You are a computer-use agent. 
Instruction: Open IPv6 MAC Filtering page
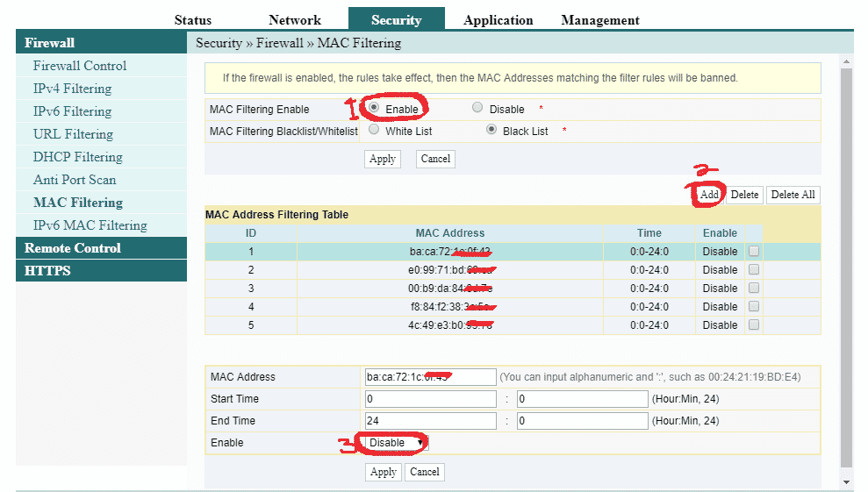[x=90, y=225]
